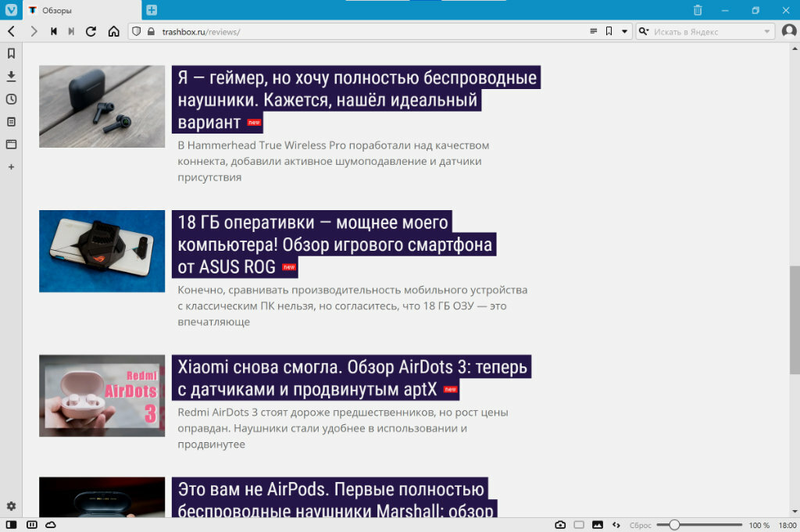Toggle Reader view in address bar

point(594,31)
